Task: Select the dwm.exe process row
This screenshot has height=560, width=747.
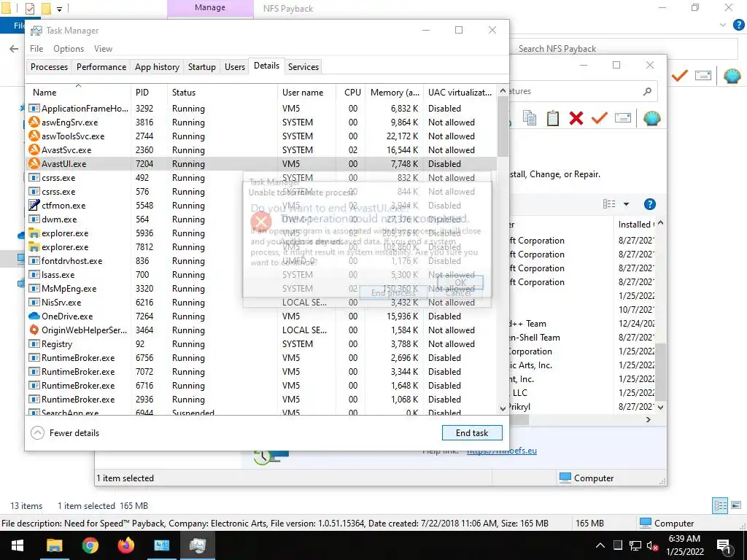Action: pyautogui.click(x=262, y=219)
